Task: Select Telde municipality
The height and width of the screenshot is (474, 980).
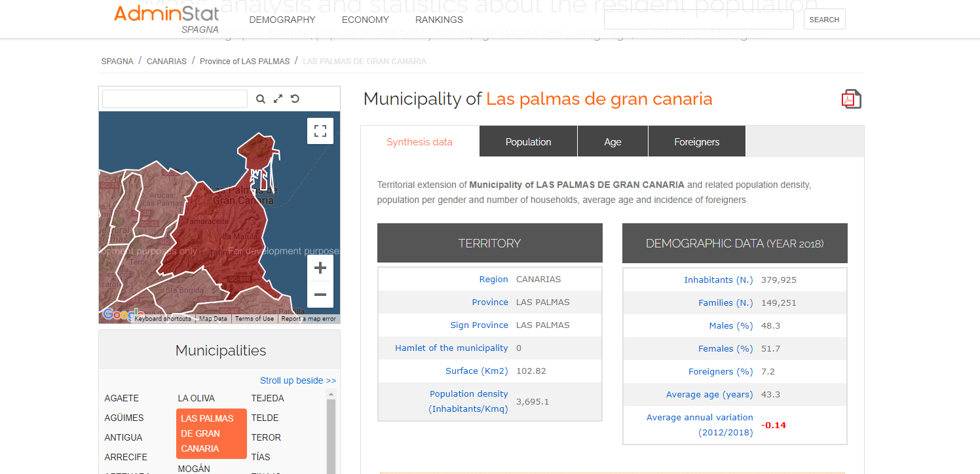Action: pos(265,418)
